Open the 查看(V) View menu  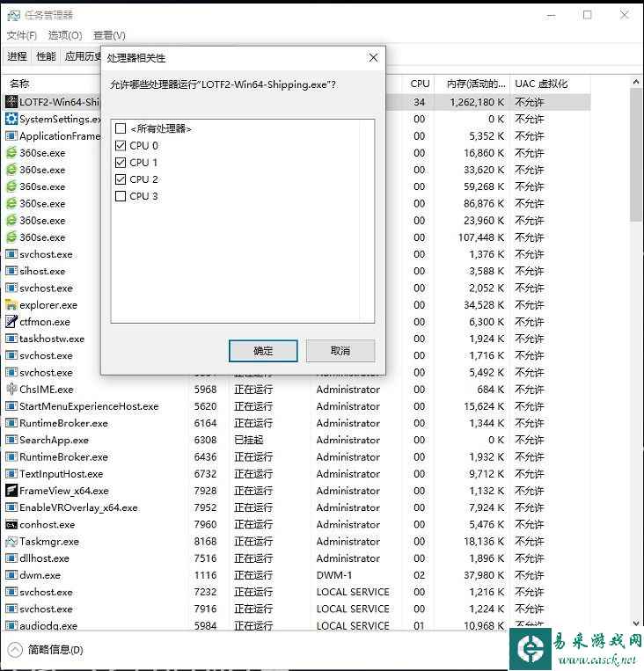click(110, 35)
